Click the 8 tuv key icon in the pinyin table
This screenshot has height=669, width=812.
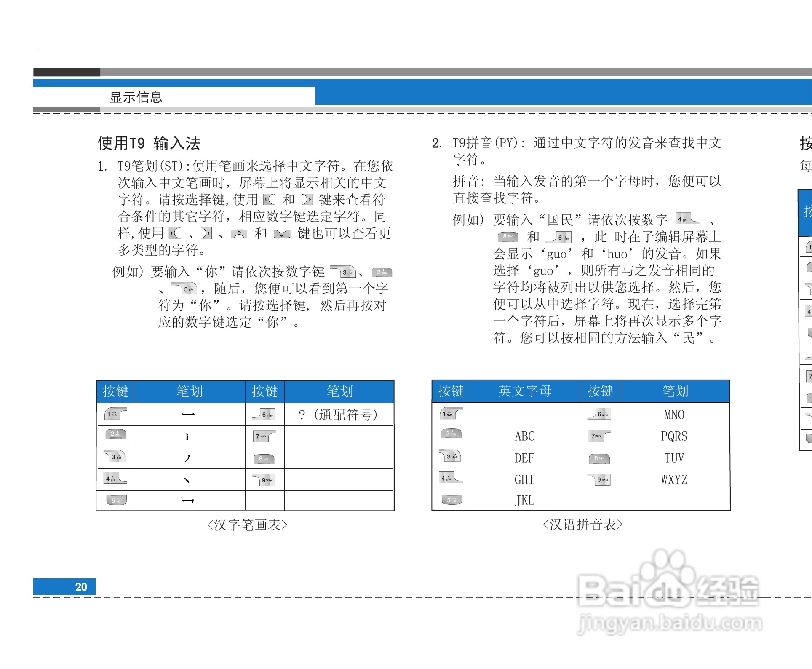[x=599, y=458]
